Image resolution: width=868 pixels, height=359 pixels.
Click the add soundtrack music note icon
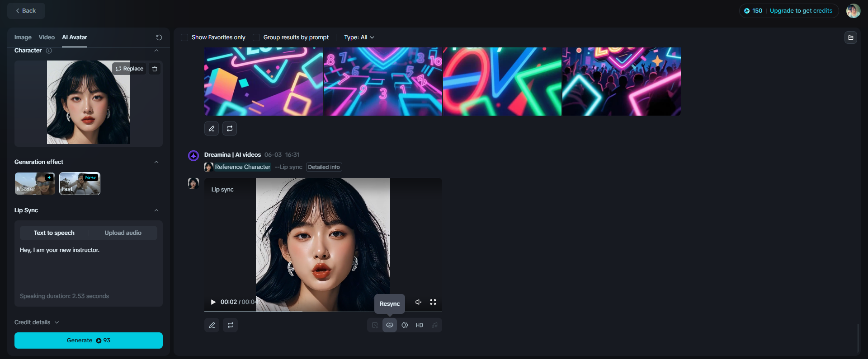[434, 325]
